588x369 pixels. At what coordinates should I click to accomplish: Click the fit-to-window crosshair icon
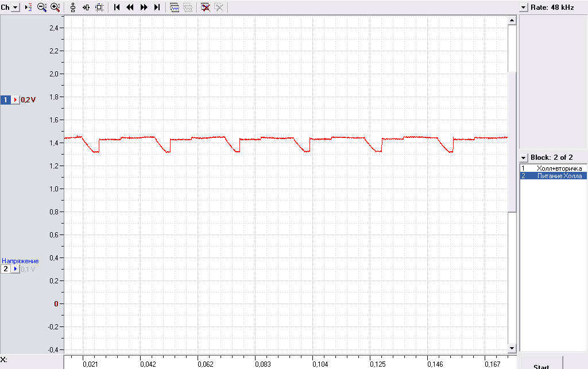(x=99, y=7)
